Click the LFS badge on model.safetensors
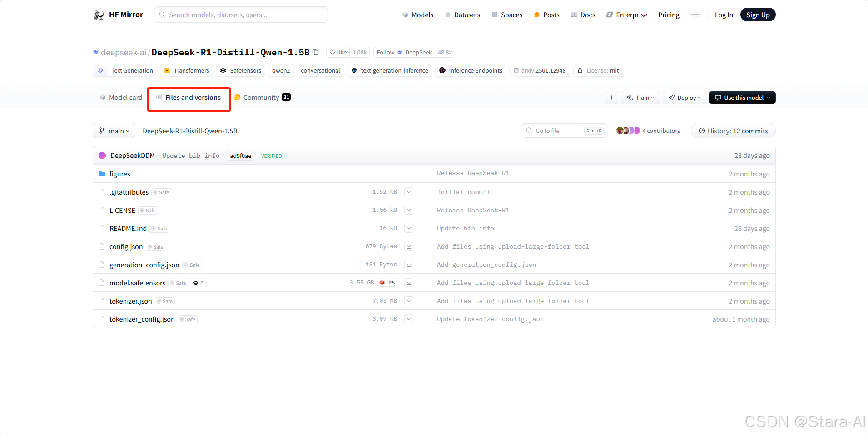The width and height of the screenshot is (868, 436). tap(387, 283)
